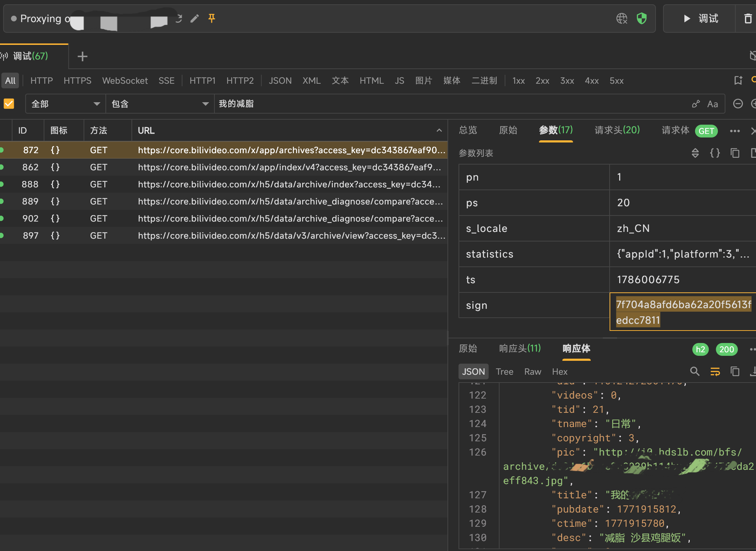Switch to the 总览 overview tab
This screenshot has width=756, height=551.
(468, 130)
